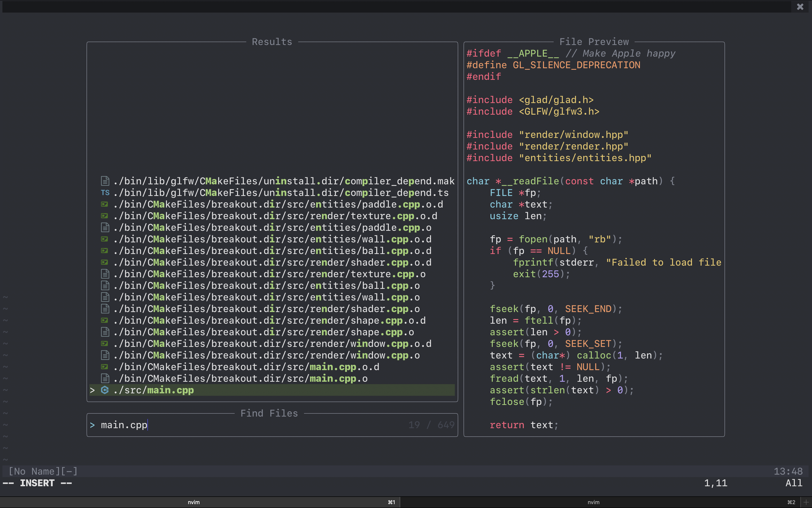Select result entities/ball.cpp.o

(272, 286)
